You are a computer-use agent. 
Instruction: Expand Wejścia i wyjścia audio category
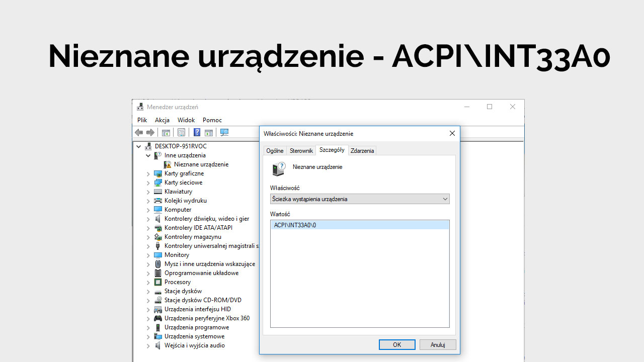[148, 345]
